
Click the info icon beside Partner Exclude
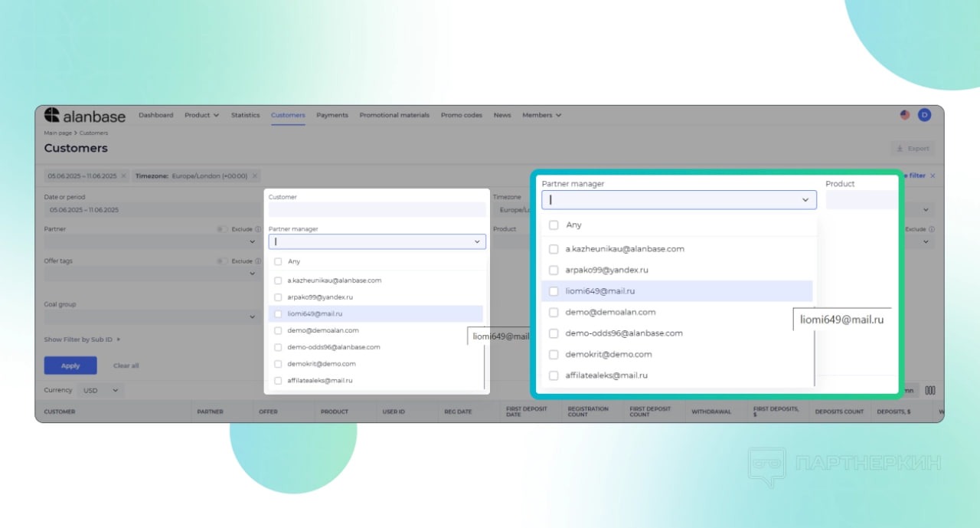(x=258, y=229)
